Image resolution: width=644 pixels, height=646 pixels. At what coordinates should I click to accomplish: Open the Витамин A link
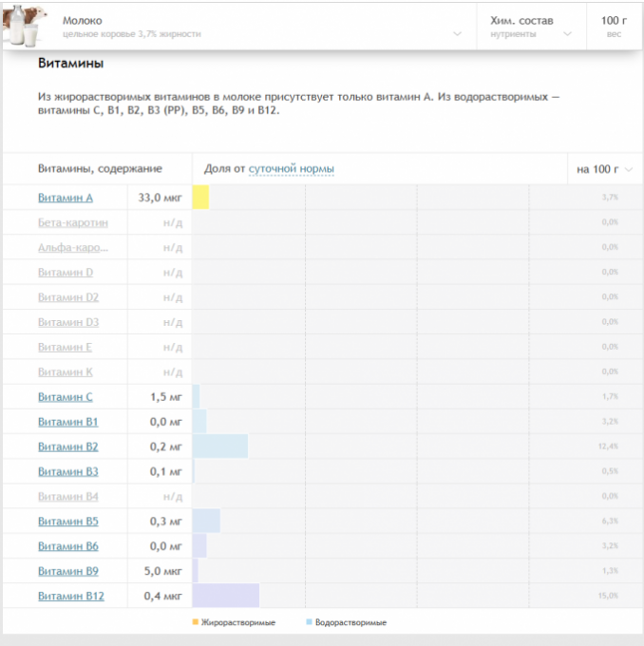66,199
